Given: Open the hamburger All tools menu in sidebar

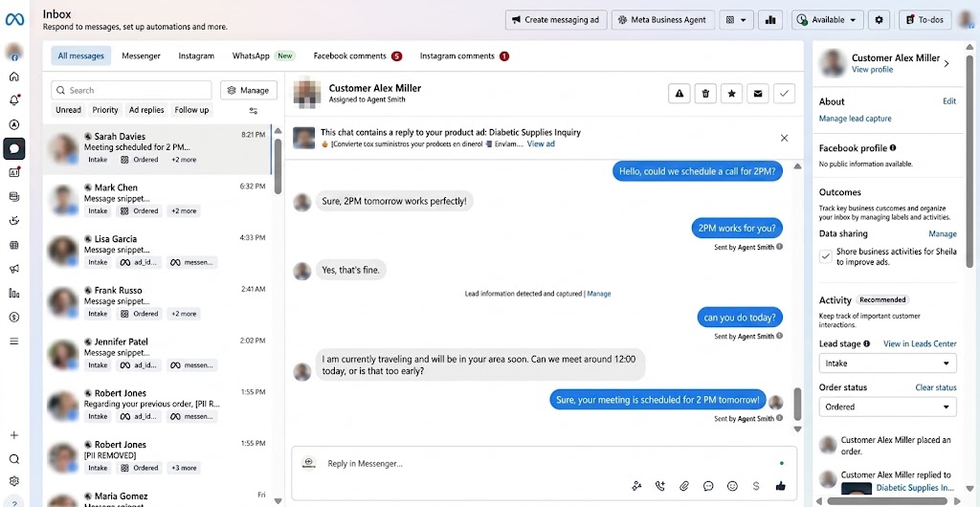Looking at the screenshot, I should coord(14,341).
